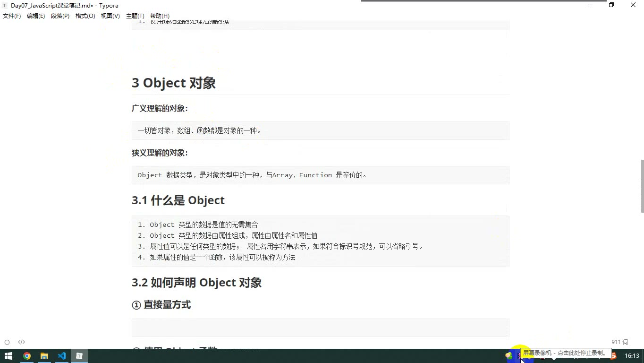This screenshot has height=363, width=644.
Task: Click the 广义理解的对象 bold line
Action: coord(160,108)
